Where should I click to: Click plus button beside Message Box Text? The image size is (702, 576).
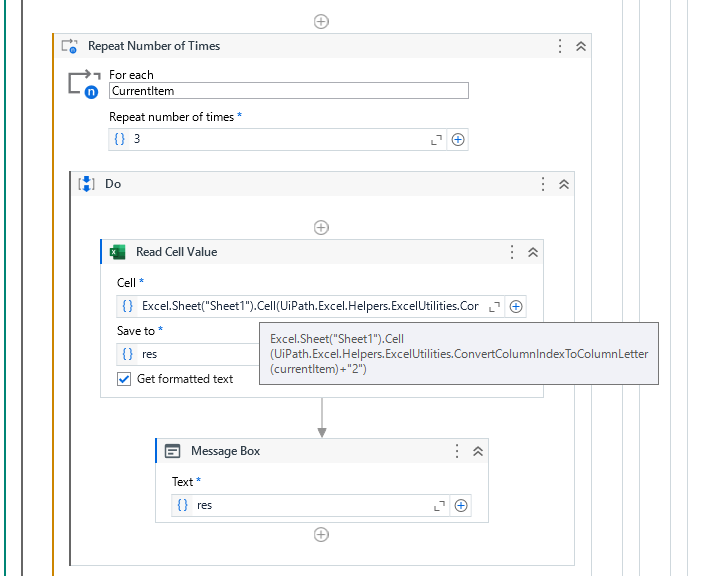[x=461, y=506]
